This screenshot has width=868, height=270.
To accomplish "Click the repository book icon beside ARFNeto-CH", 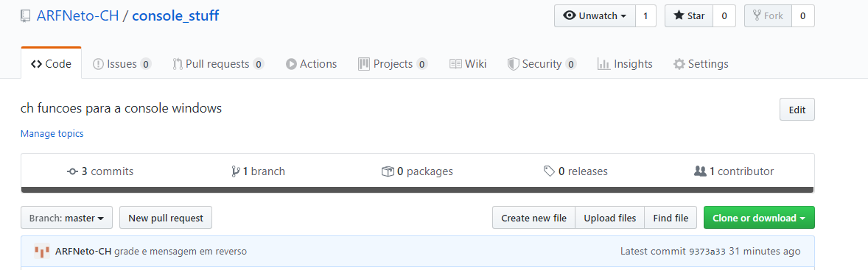I will coord(26,16).
